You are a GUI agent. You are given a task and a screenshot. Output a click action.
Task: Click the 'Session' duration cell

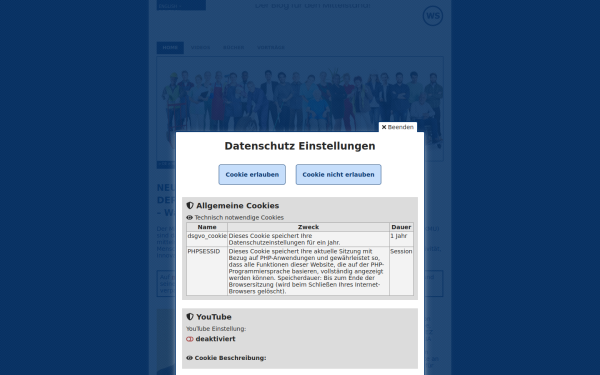[x=401, y=271]
